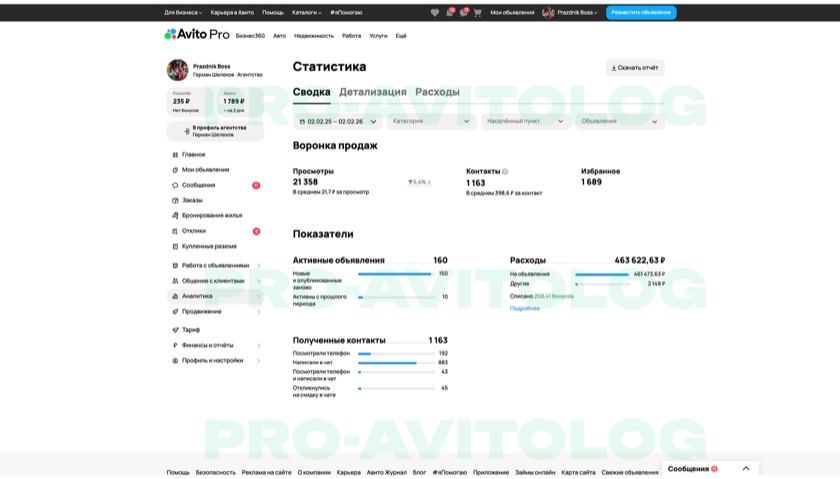Viewport: 840px width, 479px height.
Task: Open Карьера в Авито link in top bar
Action: 232,13
